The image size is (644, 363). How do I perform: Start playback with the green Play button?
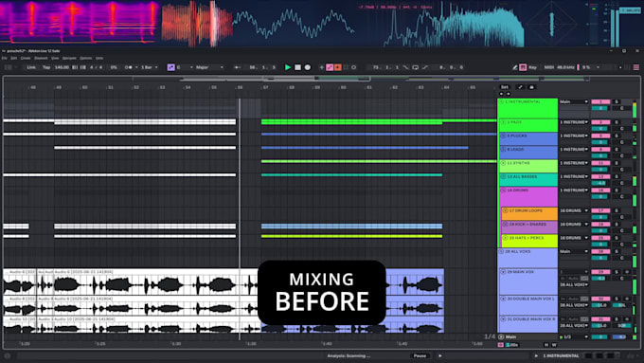pyautogui.click(x=288, y=67)
